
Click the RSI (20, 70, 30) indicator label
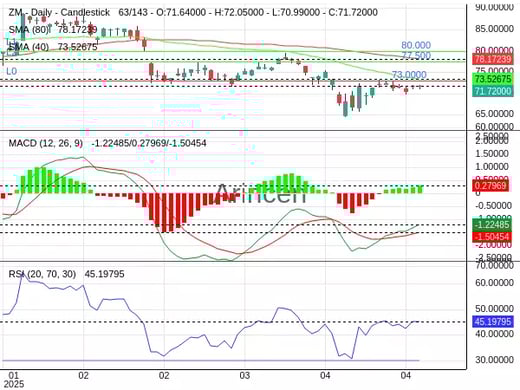(42, 274)
